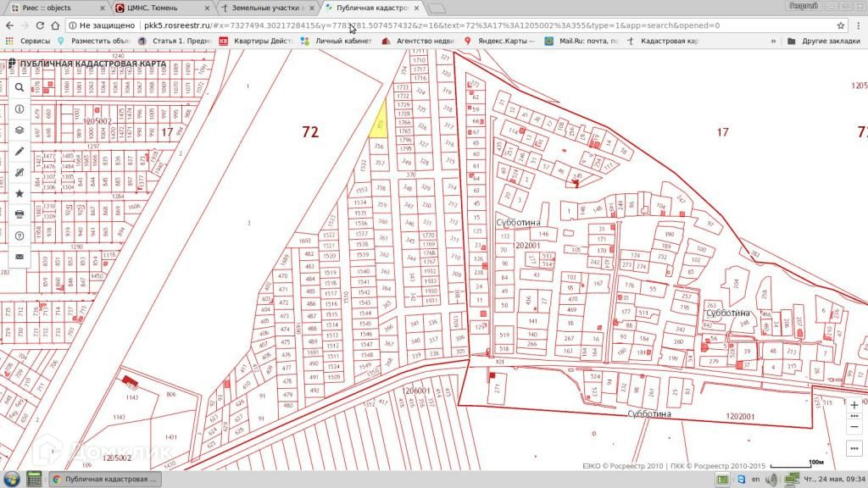Click the info icon in map sidebar
868x488 pixels.
(x=19, y=109)
